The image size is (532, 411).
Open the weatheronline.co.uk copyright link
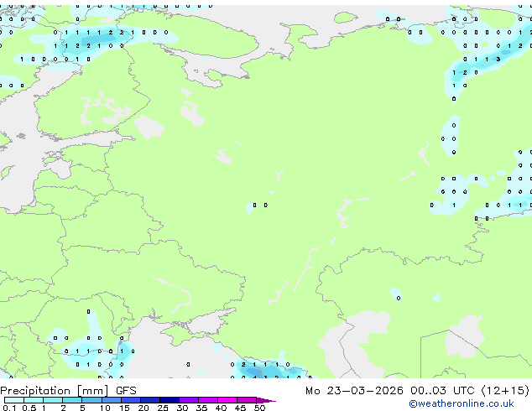(x=461, y=403)
